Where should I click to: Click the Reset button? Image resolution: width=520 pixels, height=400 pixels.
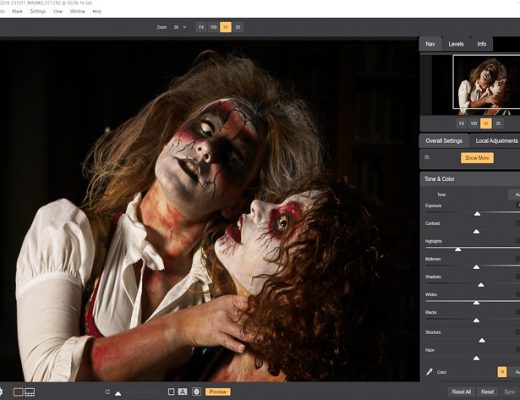point(487,392)
